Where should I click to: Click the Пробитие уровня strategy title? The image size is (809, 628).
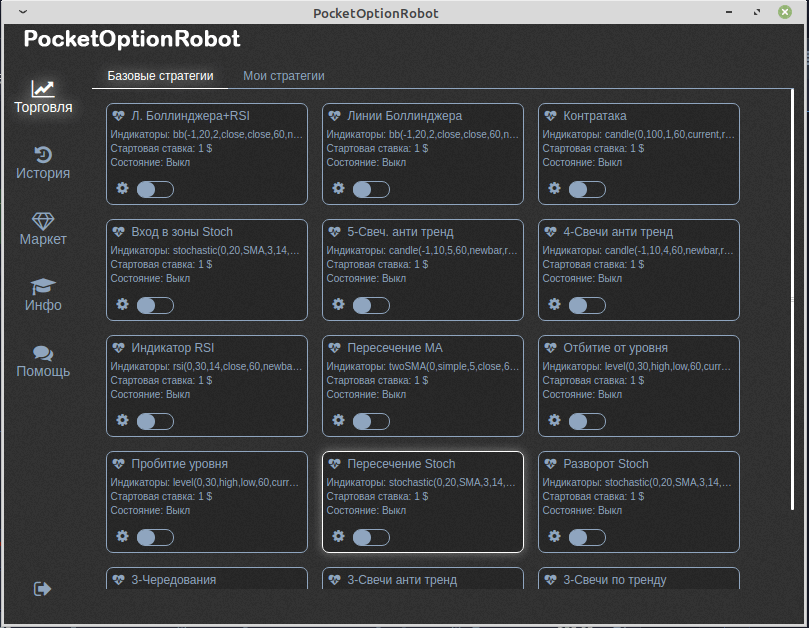click(179, 464)
